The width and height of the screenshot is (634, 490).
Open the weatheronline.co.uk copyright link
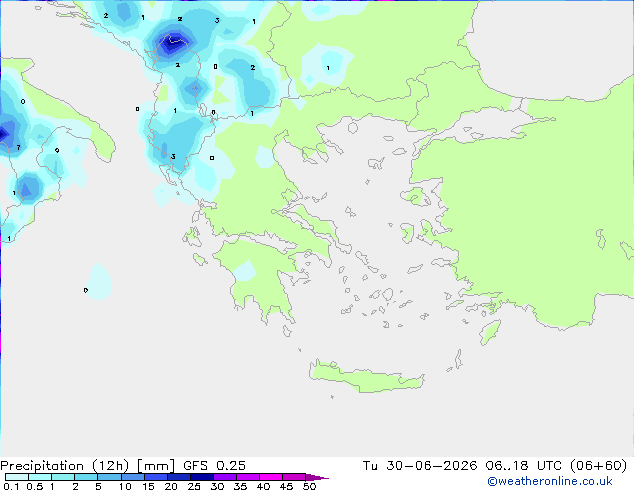(x=550, y=481)
